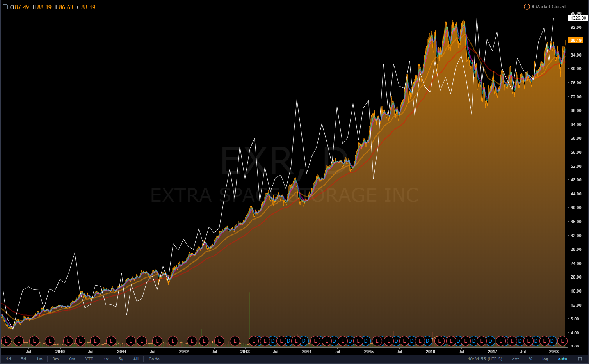Show the All time range
The image size is (589, 364).
pyautogui.click(x=136, y=359)
